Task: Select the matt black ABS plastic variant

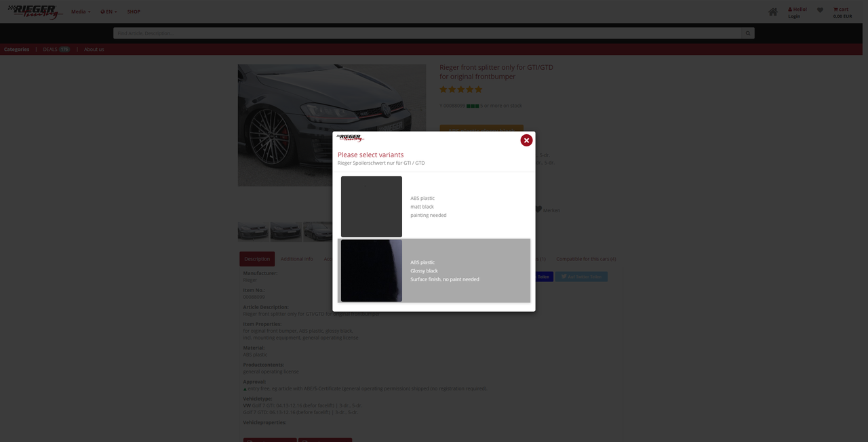Action: pyautogui.click(x=434, y=206)
